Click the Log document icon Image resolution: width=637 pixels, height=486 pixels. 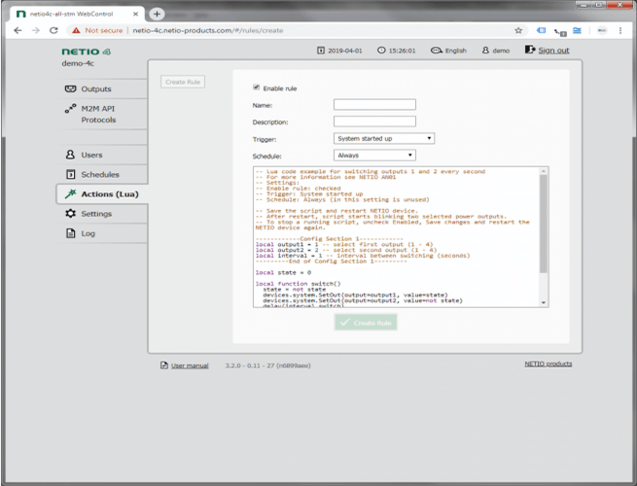(x=70, y=233)
